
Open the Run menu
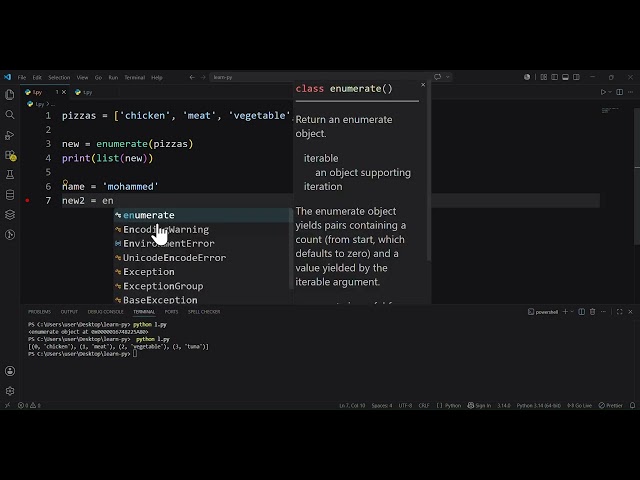pyautogui.click(x=113, y=77)
